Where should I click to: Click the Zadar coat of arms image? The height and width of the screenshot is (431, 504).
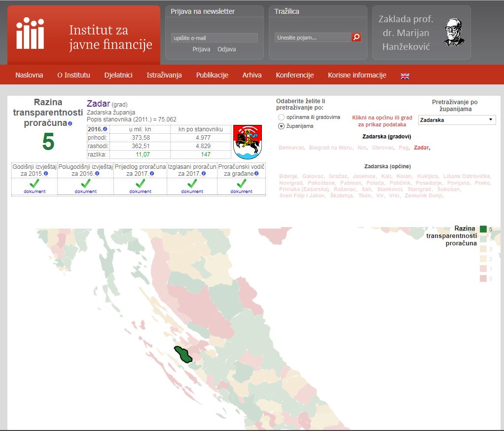(x=247, y=142)
